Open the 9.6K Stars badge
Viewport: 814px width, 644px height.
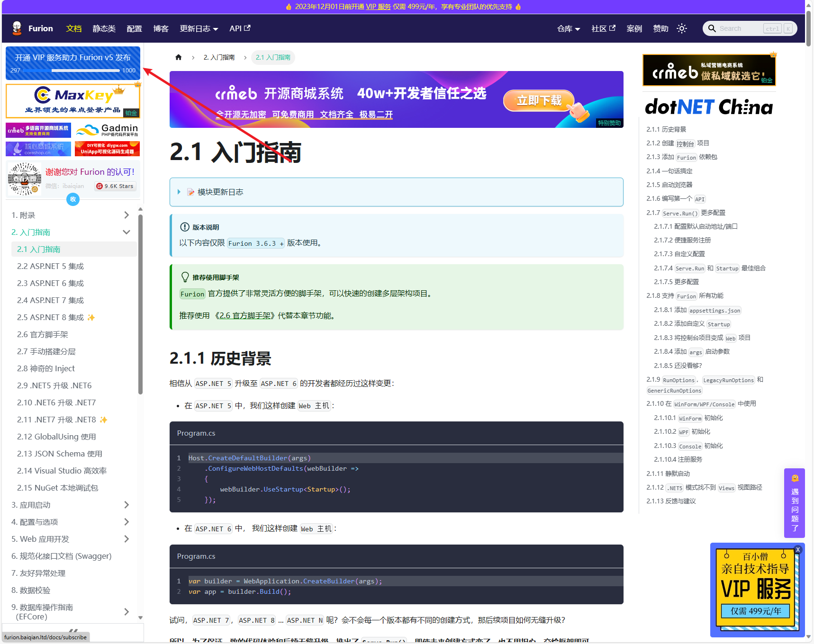click(x=115, y=186)
